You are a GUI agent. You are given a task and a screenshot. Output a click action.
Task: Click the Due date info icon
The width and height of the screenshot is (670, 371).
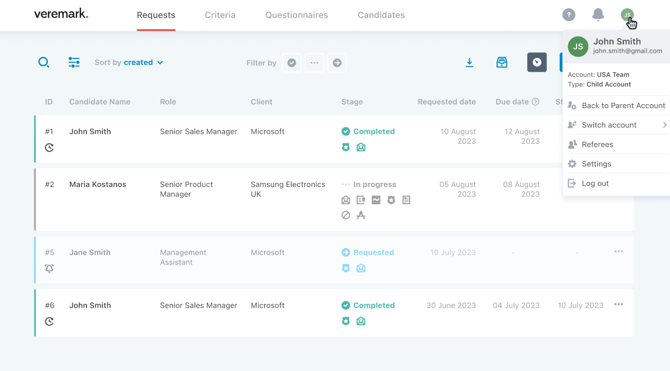click(535, 102)
